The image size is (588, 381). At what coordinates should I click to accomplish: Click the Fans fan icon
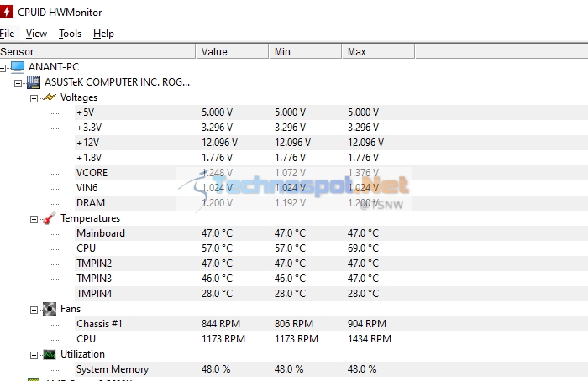50,309
